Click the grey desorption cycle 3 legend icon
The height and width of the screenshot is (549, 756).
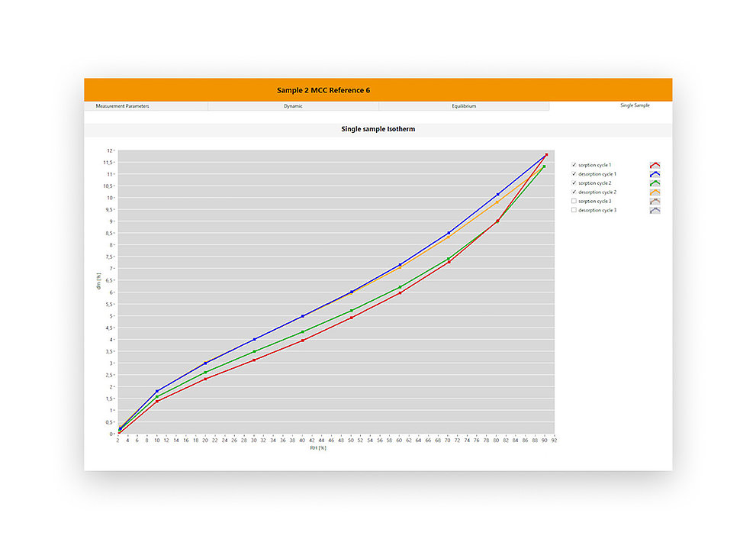pyautogui.click(x=655, y=210)
